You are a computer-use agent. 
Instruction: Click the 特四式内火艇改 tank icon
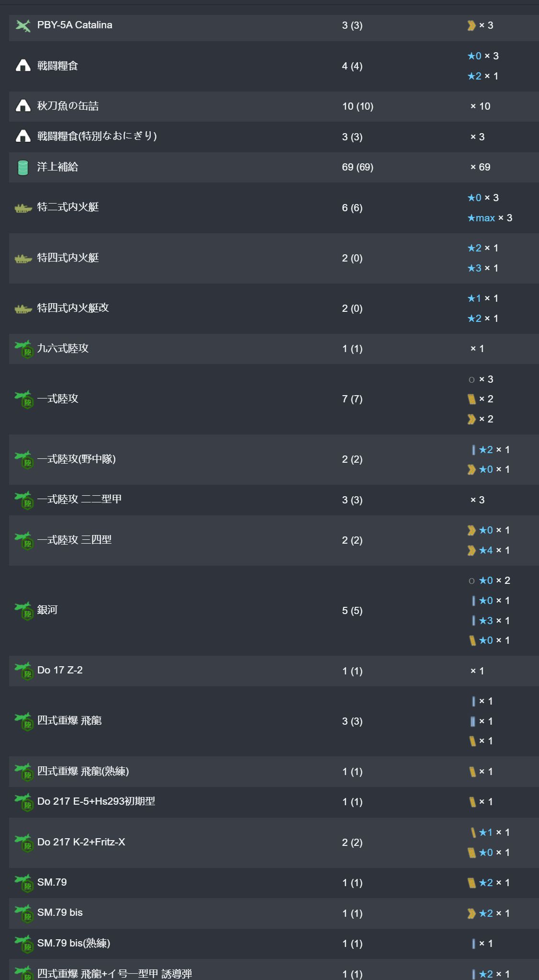click(22, 308)
